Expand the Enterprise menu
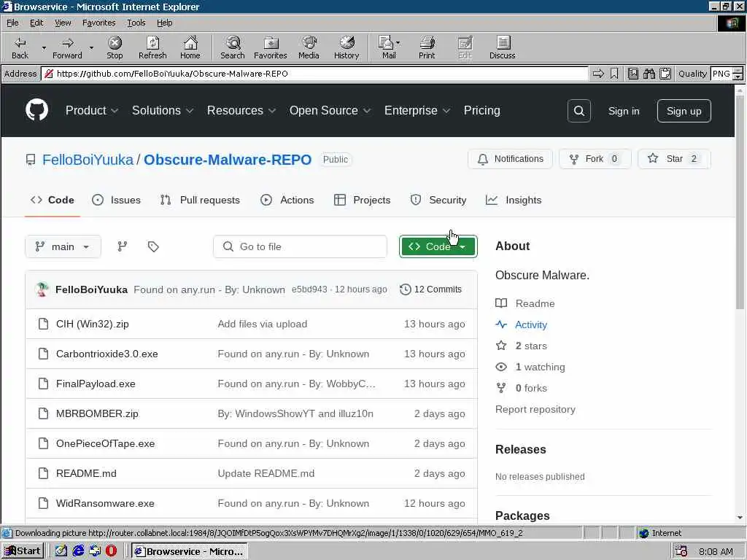 point(417,111)
